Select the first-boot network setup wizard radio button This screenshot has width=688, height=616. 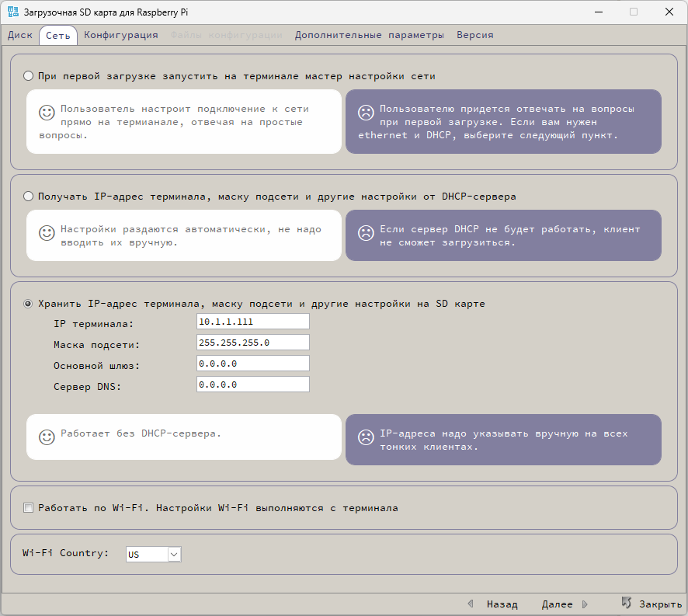[x=28, y=76]
